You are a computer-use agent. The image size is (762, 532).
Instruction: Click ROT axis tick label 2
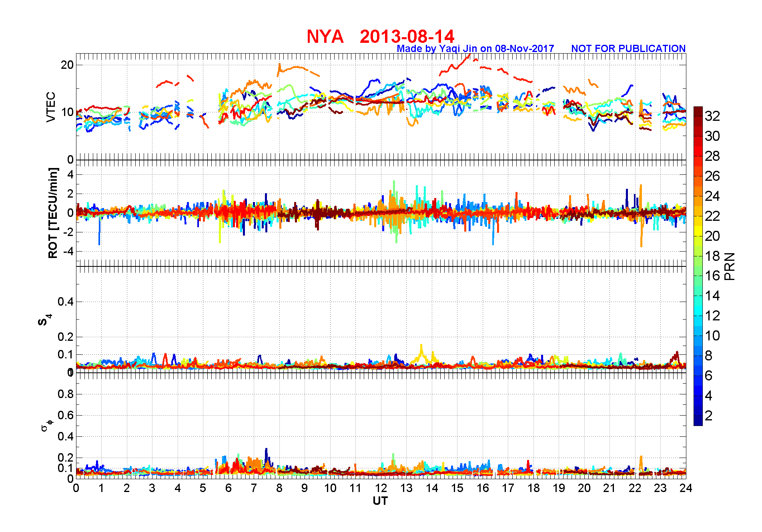point(70,194)
